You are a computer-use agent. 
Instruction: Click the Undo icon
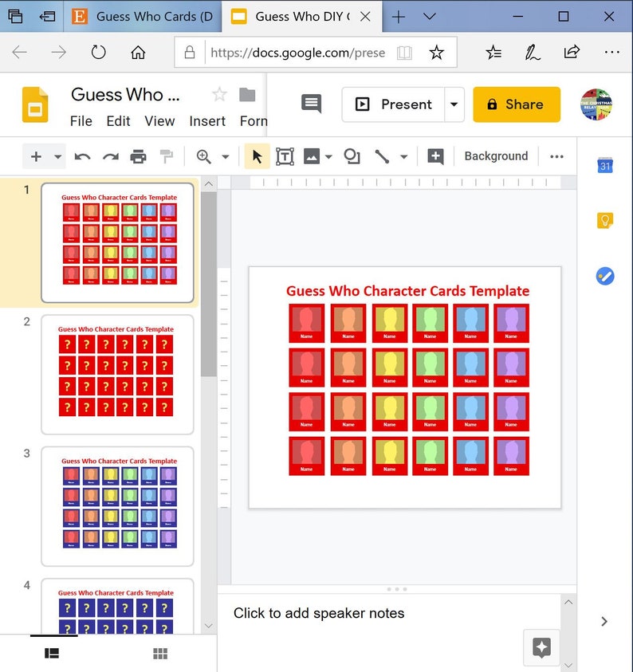tap(82, 156)
